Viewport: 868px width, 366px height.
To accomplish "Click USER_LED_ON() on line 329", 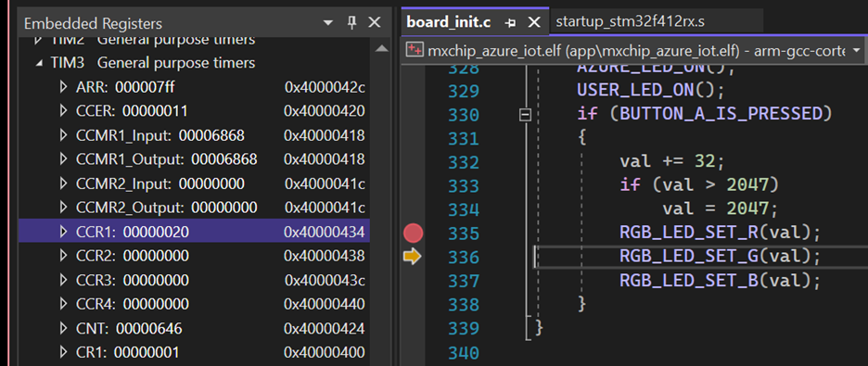I will (650, 90).
